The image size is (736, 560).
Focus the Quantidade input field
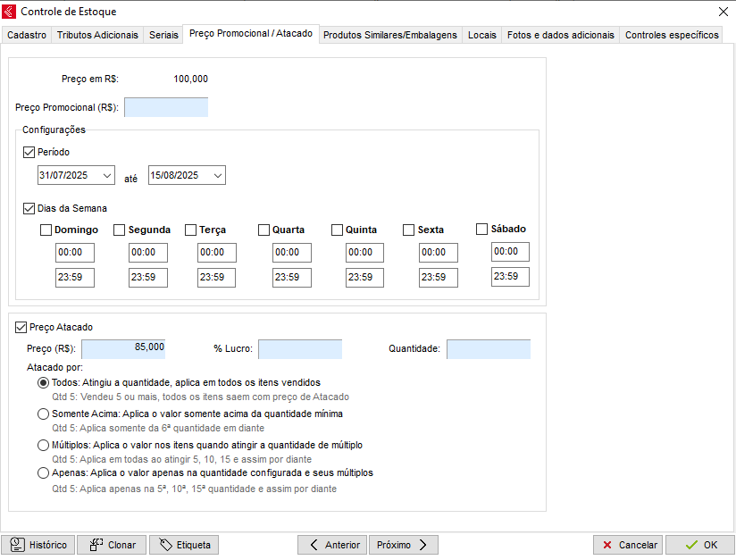488,349
